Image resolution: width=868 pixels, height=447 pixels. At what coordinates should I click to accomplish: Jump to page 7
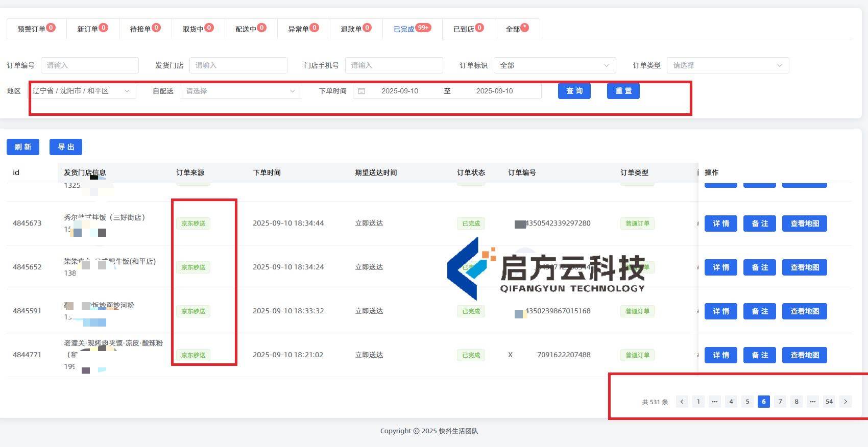pos(780,402)
